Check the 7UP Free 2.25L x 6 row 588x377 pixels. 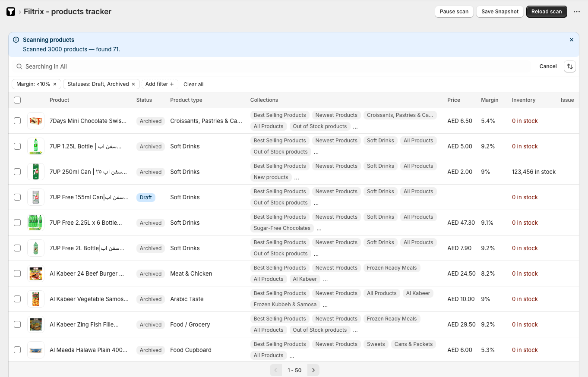(x=17, y=223)
